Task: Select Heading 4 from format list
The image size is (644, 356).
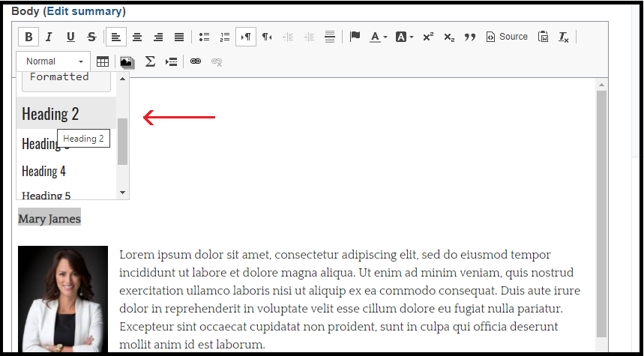Action: (43, 172)
